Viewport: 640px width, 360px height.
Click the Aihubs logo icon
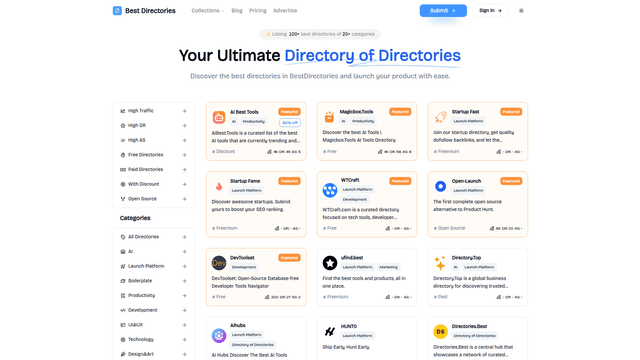(219, 336)
